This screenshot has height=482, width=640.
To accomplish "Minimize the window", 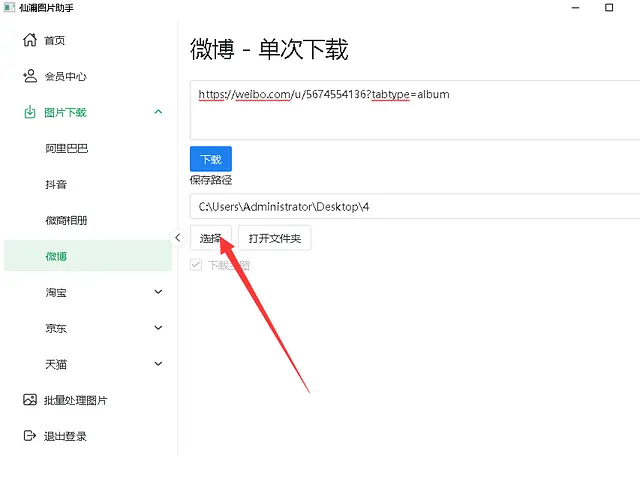I will tap(576, 8).
